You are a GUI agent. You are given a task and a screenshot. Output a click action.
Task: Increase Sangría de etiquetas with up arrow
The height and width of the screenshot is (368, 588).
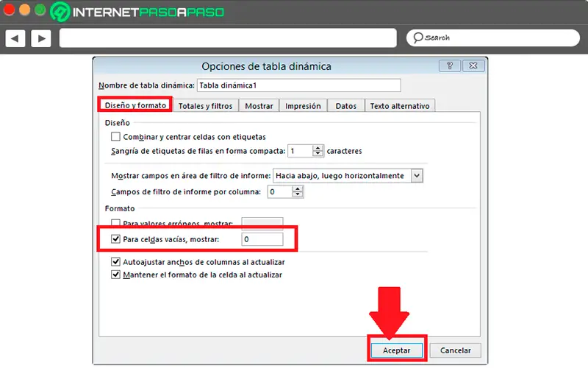pyautogui.click(x=318, y=148)
